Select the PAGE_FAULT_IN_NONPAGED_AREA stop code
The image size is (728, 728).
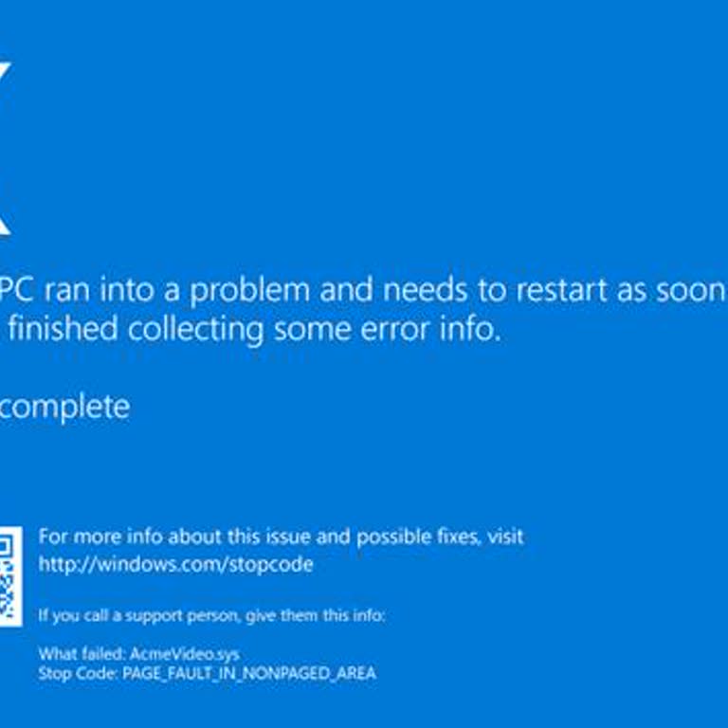point(249,673)
